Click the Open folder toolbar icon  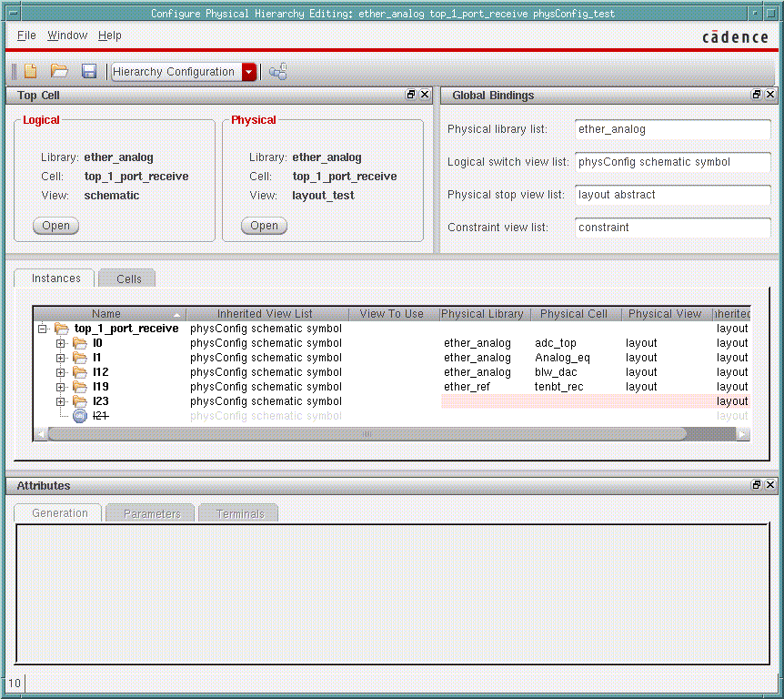click(59, 72)
